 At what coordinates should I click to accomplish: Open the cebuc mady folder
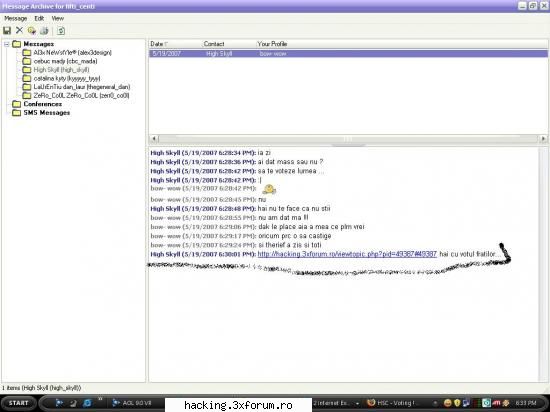[60, 61]
